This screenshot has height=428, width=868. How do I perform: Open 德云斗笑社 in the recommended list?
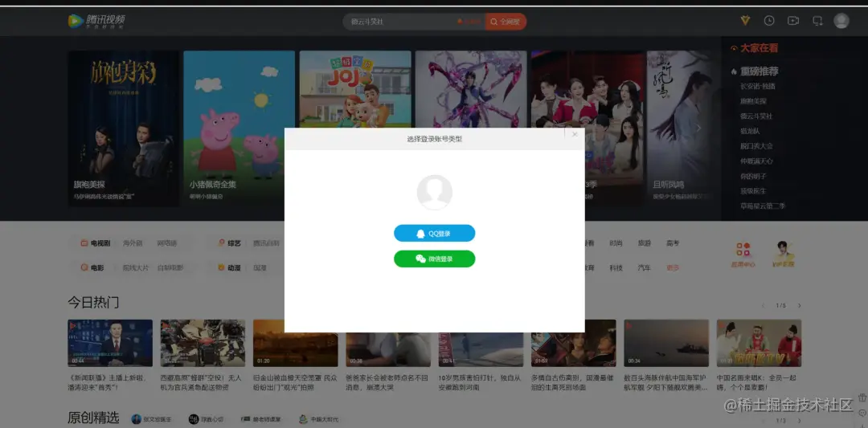756,116
